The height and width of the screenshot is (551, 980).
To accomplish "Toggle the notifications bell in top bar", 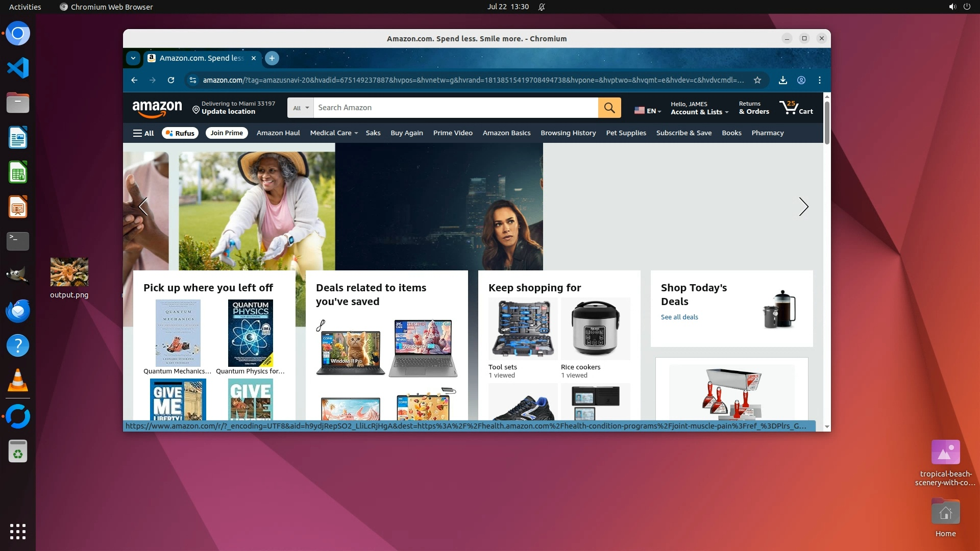I will (542, 7).
